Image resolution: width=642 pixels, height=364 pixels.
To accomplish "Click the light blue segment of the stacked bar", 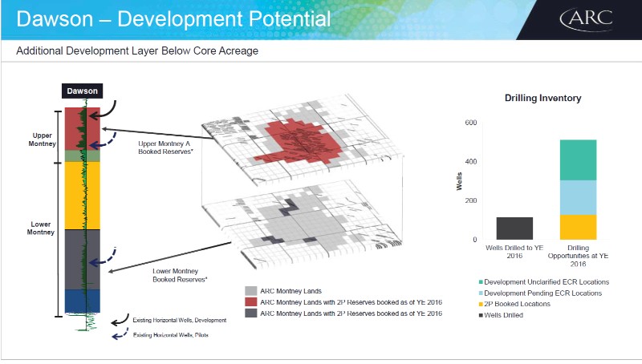I will click(578, 197).
